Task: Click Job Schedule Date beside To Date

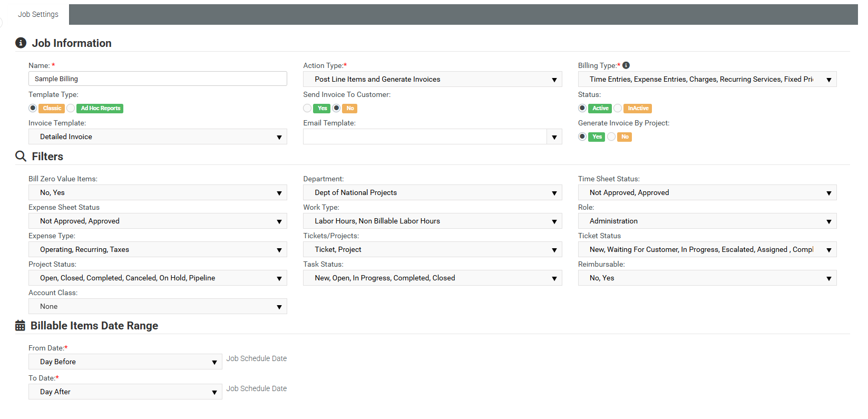Action: (x=257, y=388)
